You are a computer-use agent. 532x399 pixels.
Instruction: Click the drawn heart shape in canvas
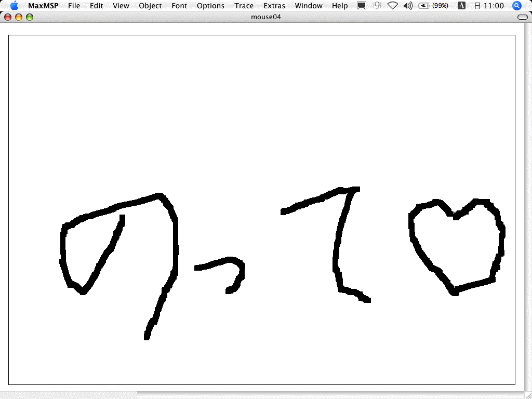[x=457, y=247]
